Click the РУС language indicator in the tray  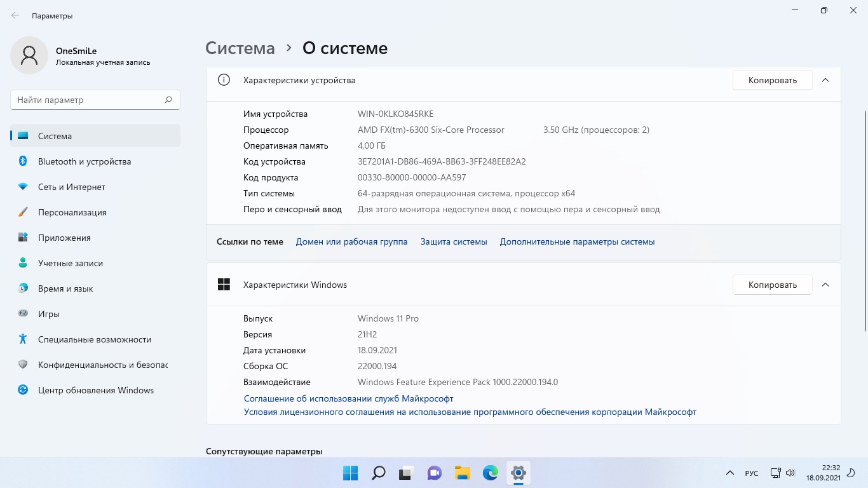[752, 473]
